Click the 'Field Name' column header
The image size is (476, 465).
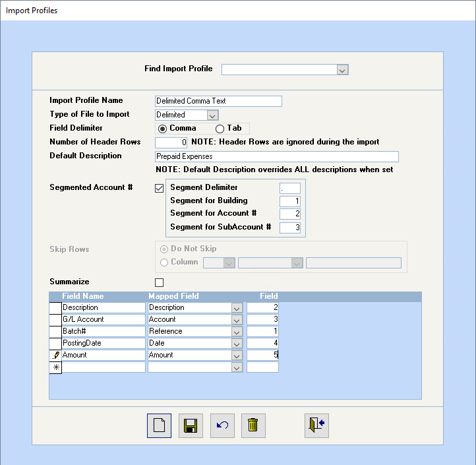point(83,296)
